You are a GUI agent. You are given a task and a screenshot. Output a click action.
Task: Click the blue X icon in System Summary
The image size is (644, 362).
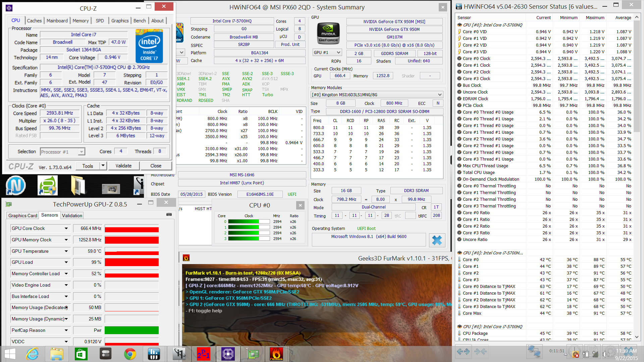(x=437, y=240)
